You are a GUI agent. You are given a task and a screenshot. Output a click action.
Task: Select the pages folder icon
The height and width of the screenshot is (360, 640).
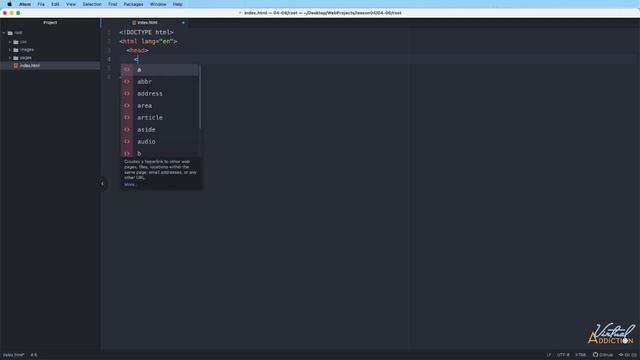click(x=16, y=58)
